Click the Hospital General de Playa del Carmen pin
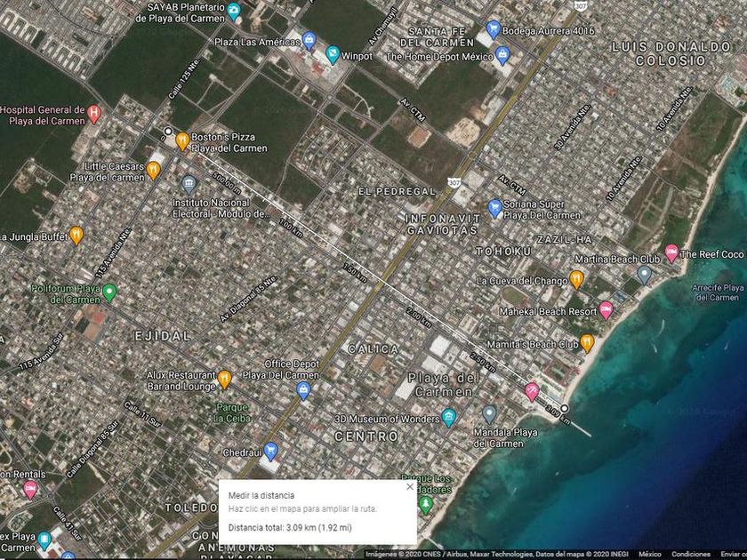This screenshot has height=560, width=747. click(x=95, y=115)
